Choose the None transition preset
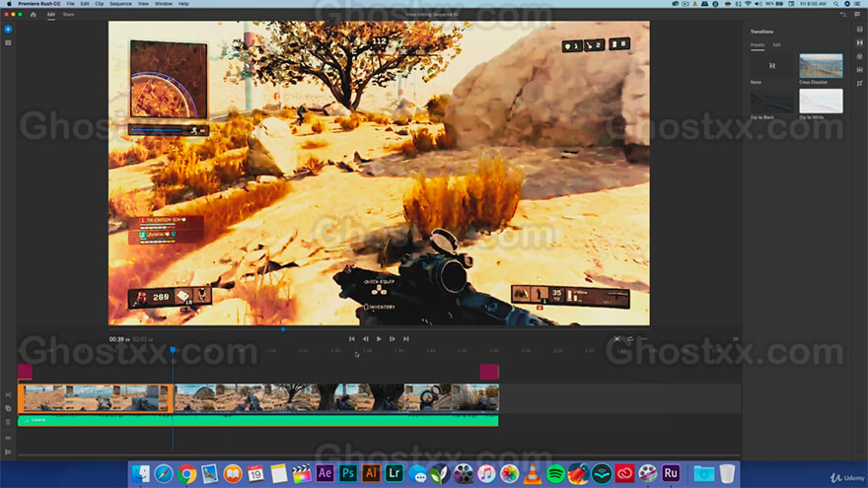The image size is (868, 488). [x=772, y=66]
